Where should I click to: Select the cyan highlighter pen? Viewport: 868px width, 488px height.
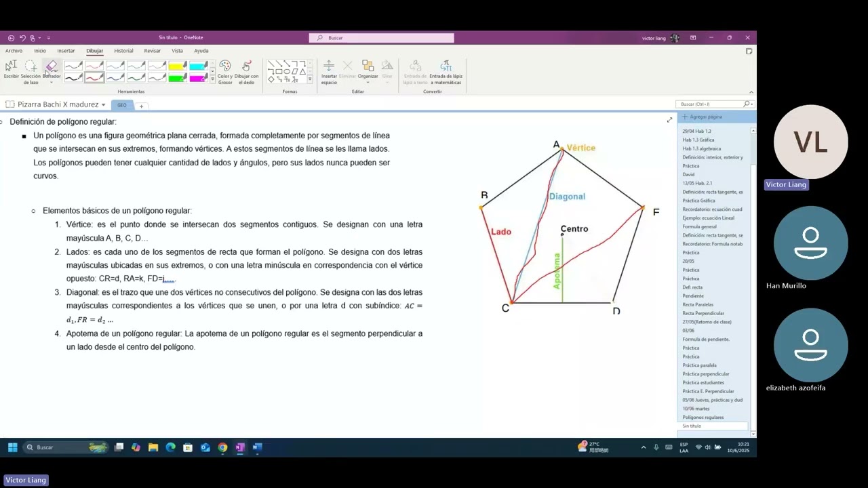[x=199, y=66]
